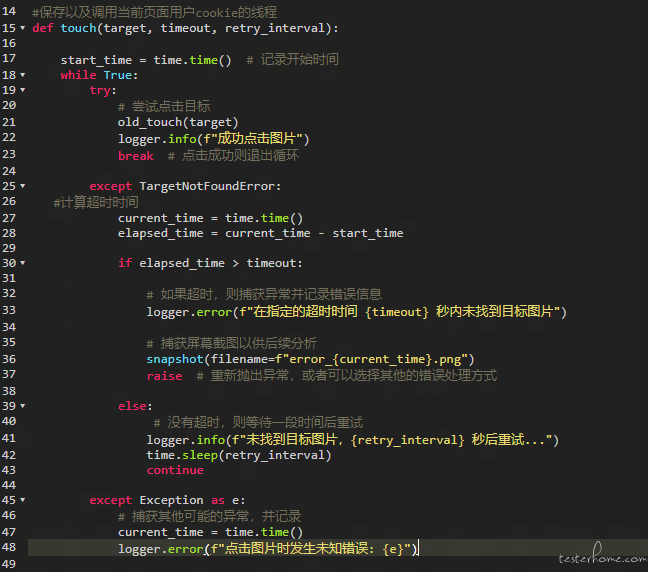The height and width of the screenshot is (572, 648).
Task: Collapse the fold arrow at line 15
Action: click(x=23, y=28)
